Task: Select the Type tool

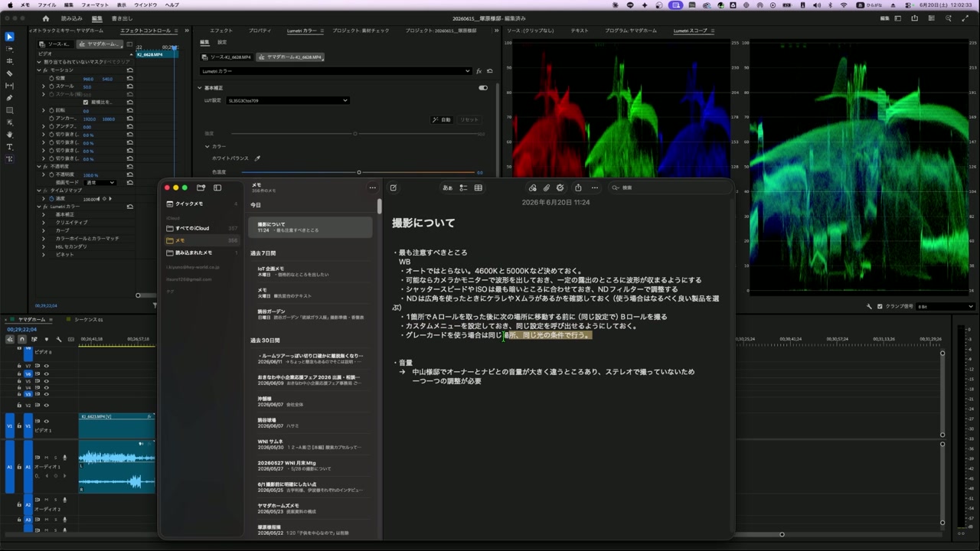Action: (9, 147)
